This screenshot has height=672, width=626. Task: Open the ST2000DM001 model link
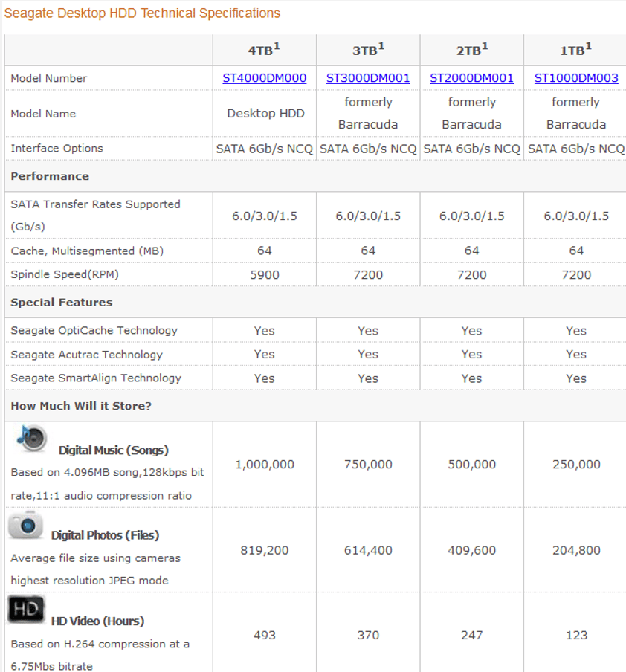(x=471, y=78)
